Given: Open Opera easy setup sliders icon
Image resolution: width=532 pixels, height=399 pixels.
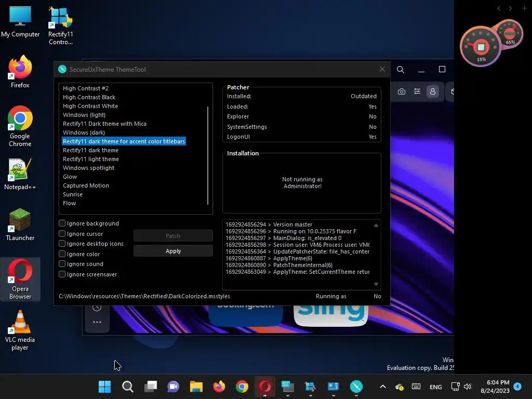Looking at the screenshot, I should (x=417, y=91).
